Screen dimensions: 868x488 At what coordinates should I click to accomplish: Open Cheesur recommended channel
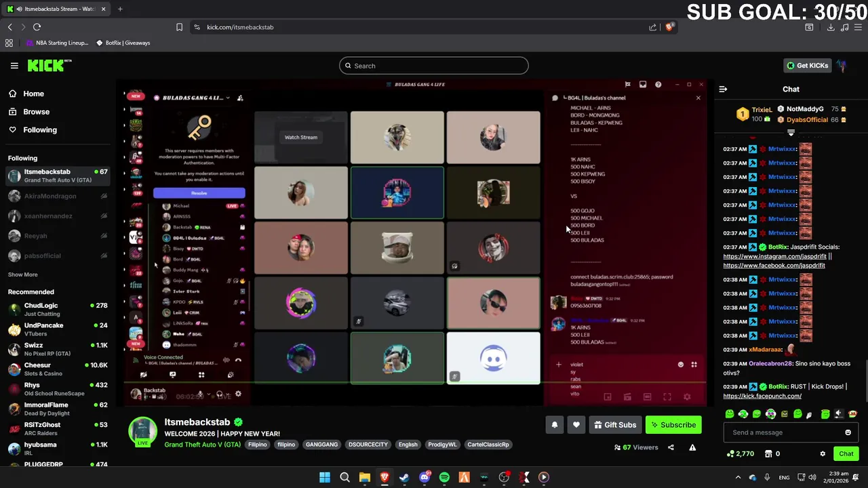coord(58,369)
